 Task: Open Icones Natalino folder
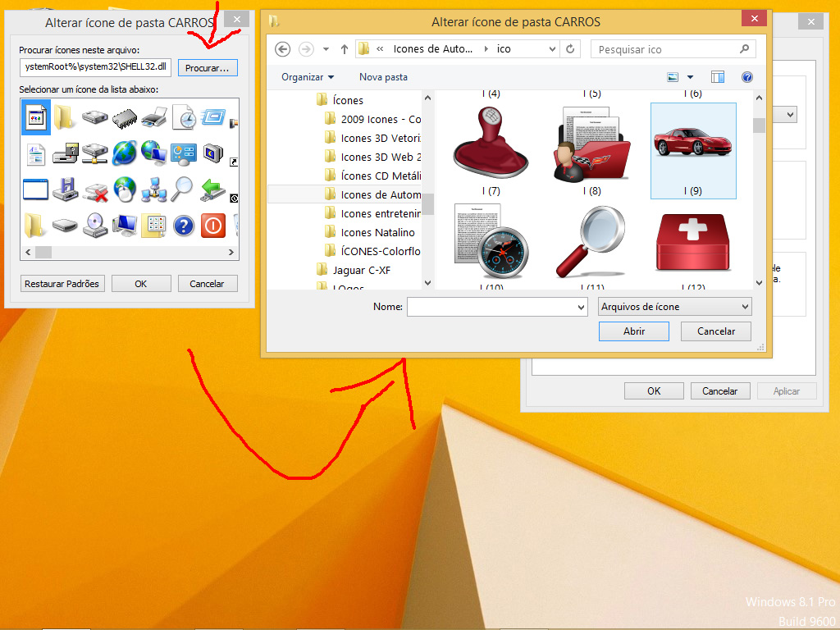370,232
